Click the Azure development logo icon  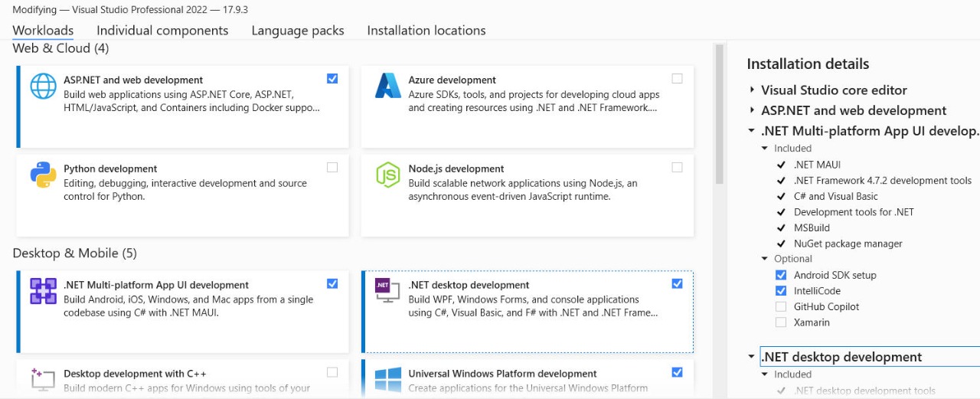click(x=388, y=86)
